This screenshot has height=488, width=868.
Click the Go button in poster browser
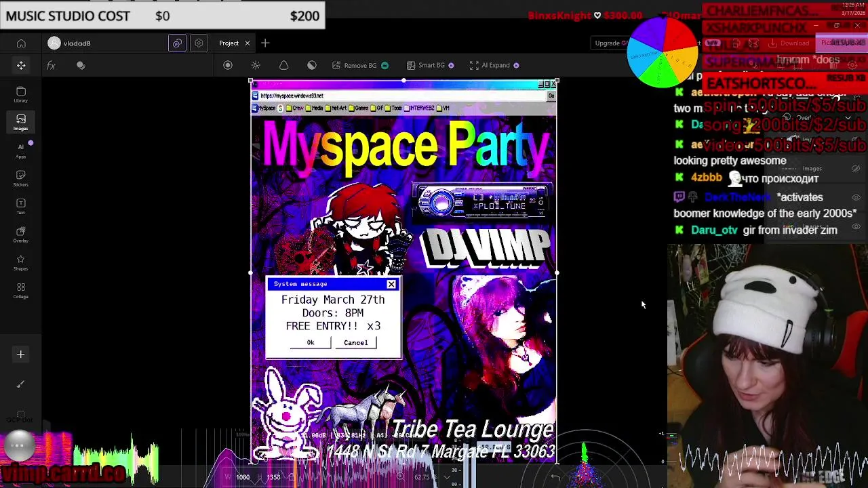click(551, 96)
